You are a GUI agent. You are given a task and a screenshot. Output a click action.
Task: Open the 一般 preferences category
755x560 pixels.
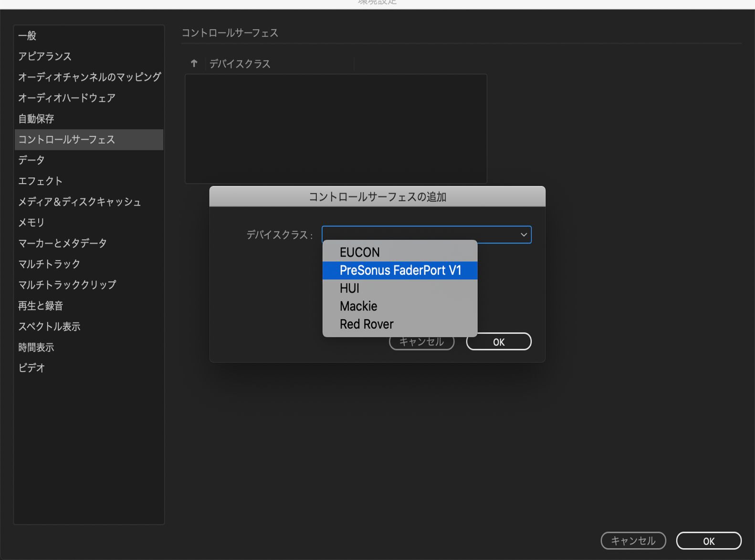(x=89, y=36)
